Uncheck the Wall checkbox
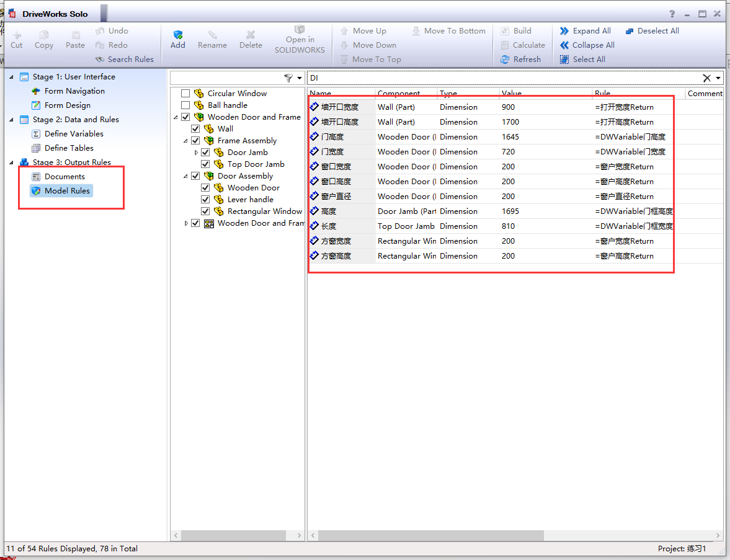730x560 pixels. coord(195,129)
